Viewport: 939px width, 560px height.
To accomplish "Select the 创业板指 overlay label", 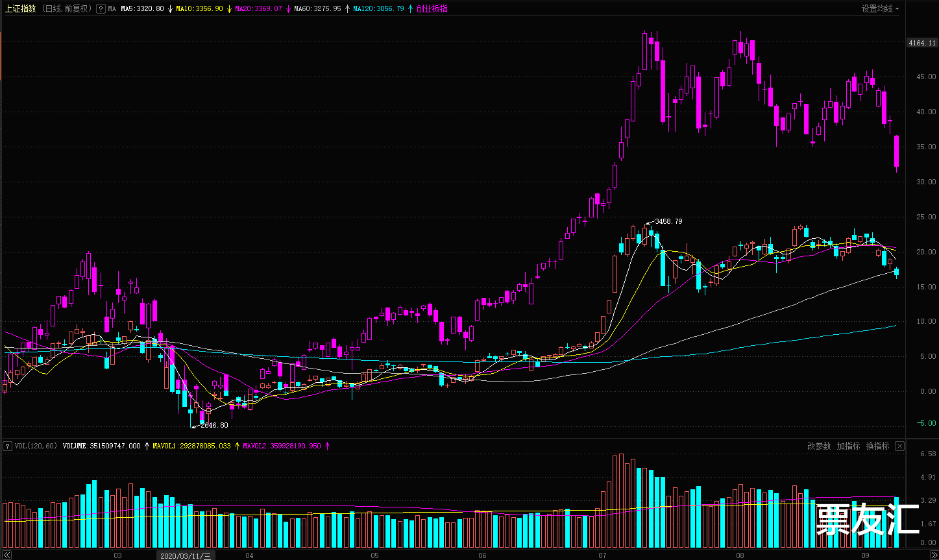I will (x=432, y=9).
